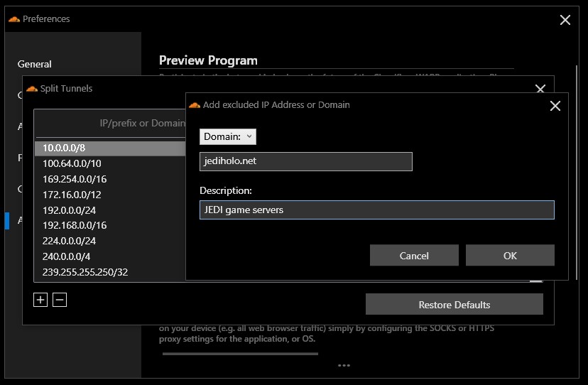Select the 224.0.0.0/24 entry
The width and height of the screenshot is (588, 385).
107,241
